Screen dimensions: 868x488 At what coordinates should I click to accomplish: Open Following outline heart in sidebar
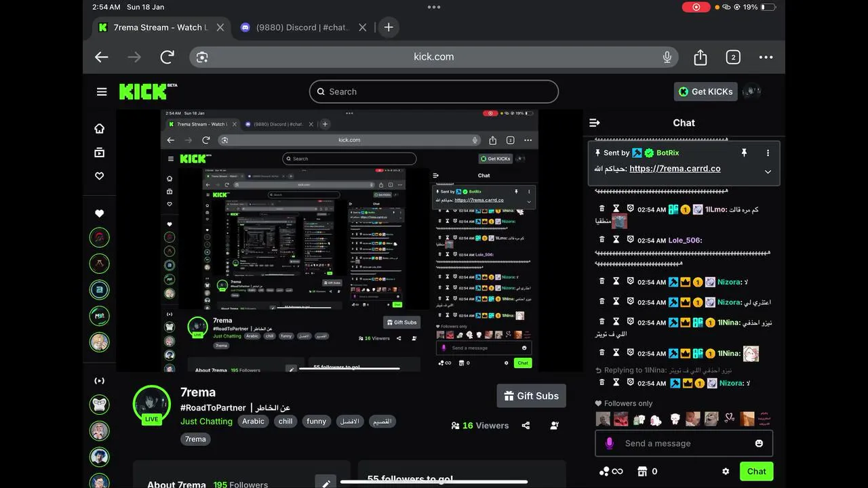[100, 176]
